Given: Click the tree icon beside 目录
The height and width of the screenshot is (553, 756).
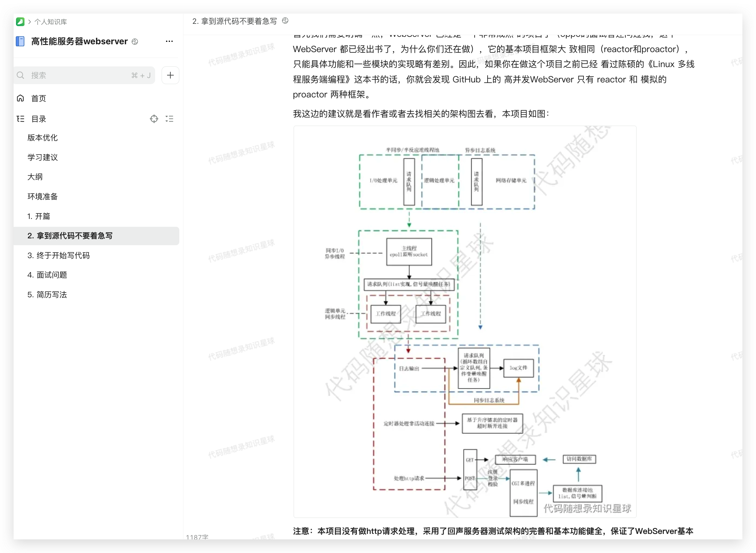Looking at the screenshot, I should pos(20,119).
